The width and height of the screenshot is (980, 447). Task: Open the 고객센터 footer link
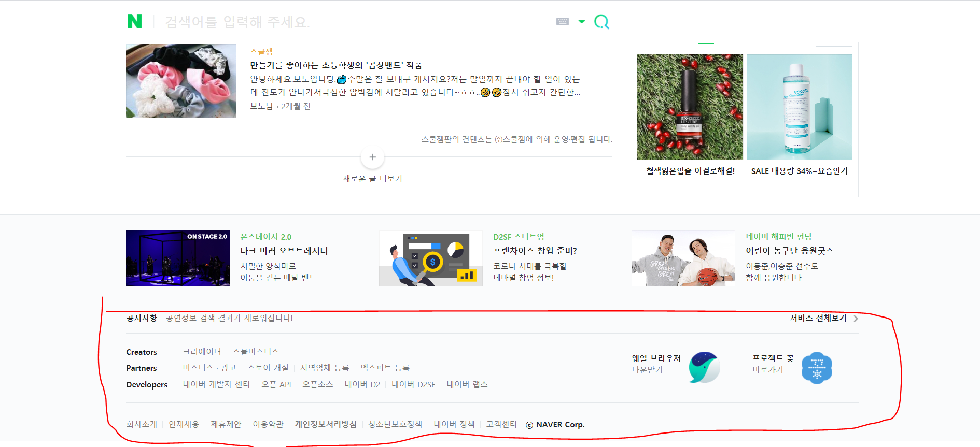coord(501,424)
